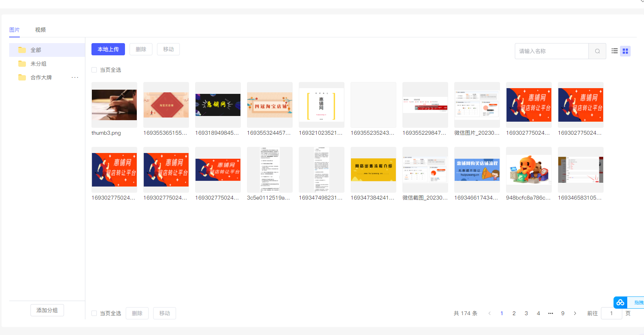Go to previous page arrow
Image resolution: width=644 pixels, height=335 pixels.
tap(490, 313)
